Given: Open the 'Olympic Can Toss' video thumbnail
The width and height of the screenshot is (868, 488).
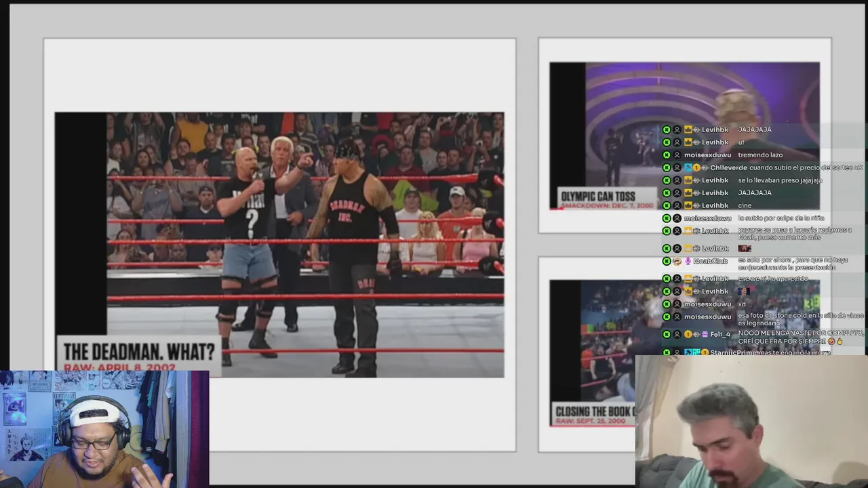Looking at the screenshot, I should click(684, 136).
